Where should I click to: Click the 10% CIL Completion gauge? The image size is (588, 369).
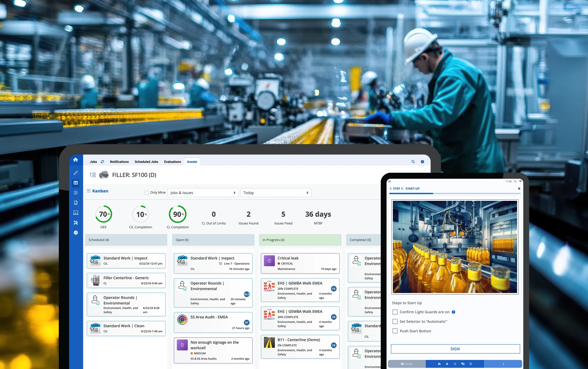click(x=141, y=214)
